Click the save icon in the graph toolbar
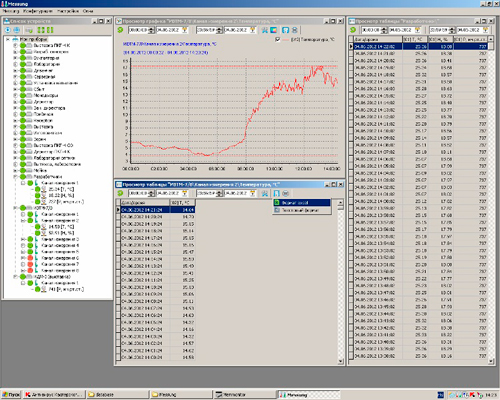 point(285,30)
